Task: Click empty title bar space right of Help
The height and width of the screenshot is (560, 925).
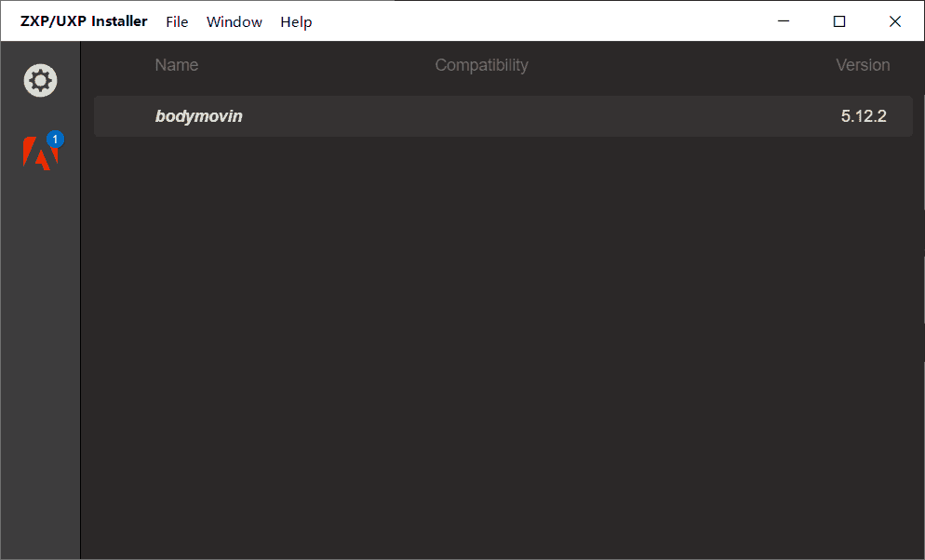Action: tap(540, 21)
